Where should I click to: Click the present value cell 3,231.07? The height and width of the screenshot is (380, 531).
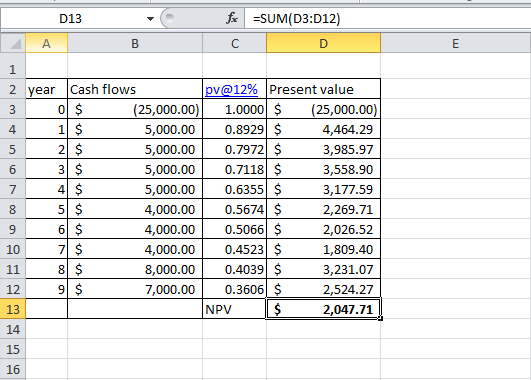click(x=323, y=269)
